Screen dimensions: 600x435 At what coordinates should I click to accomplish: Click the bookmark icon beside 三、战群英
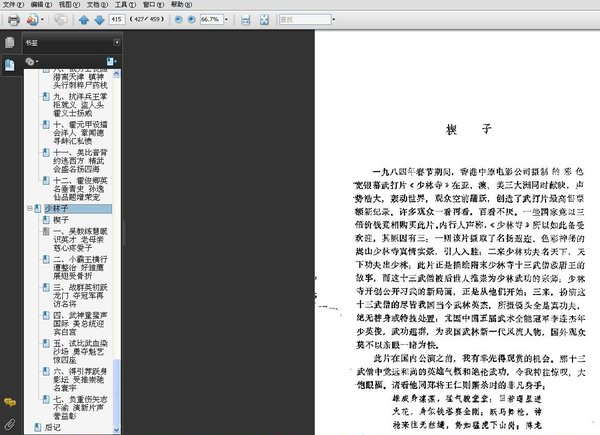(x=46, y=287)
